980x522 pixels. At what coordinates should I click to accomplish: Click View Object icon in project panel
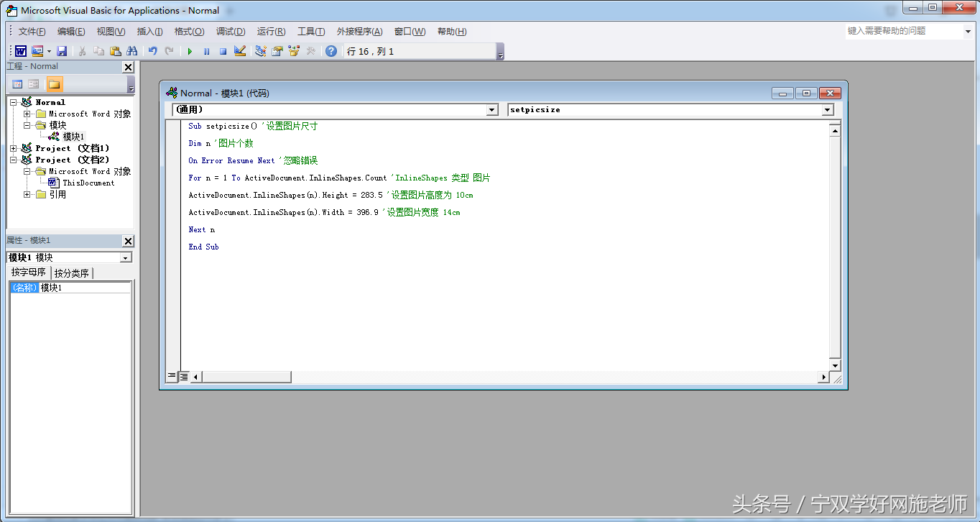pos(34,84)
